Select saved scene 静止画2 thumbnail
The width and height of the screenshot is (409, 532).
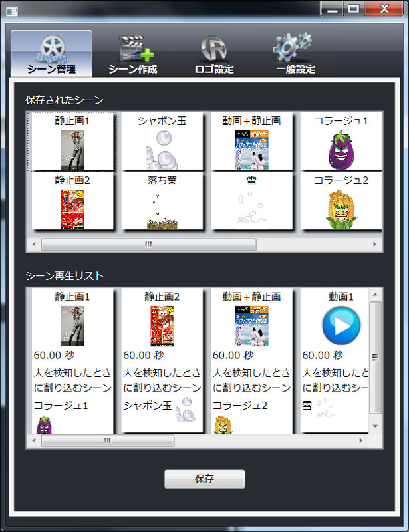(72, 209)
